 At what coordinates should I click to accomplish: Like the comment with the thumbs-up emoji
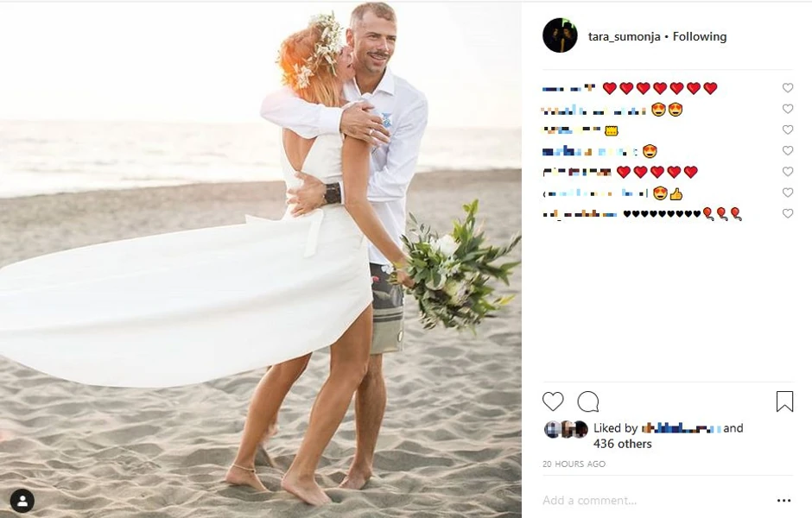[x=788, y=193]
